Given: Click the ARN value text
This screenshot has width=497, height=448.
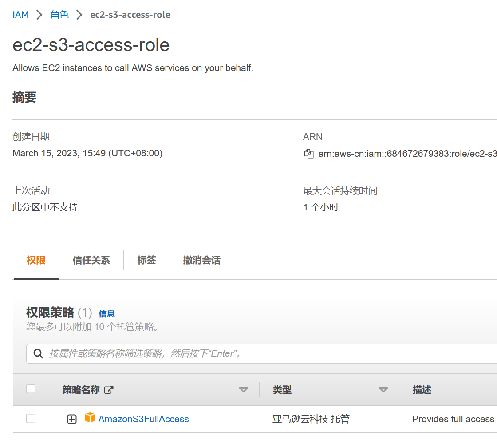Looking at the screenshot, I should coord(408,154).
